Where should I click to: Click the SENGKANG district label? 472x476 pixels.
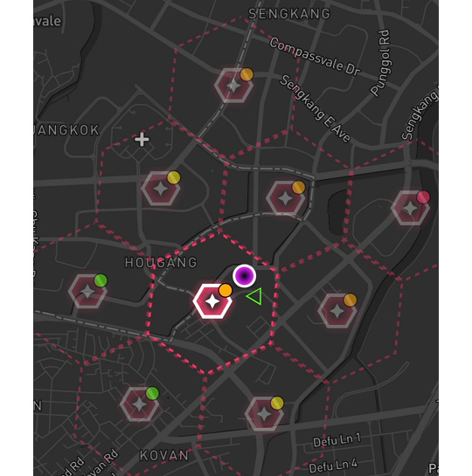coord(289,14)
